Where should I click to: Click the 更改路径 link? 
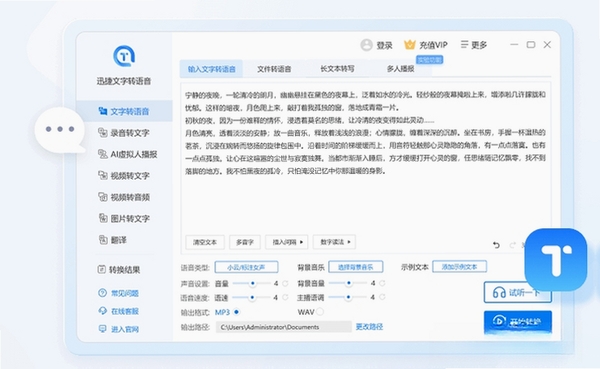click(x=369, y=327)
